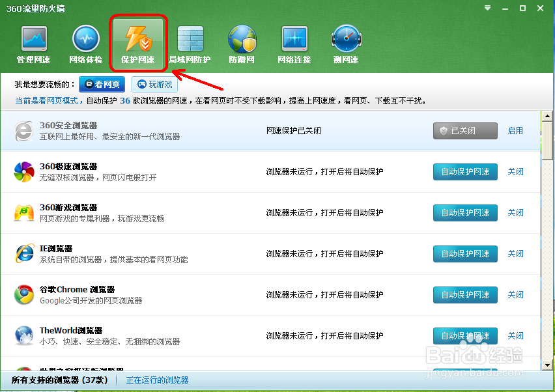Switch to 玩游戏 mode
Image resolution: width=555 pixels, height=392 pixels.
154,84
